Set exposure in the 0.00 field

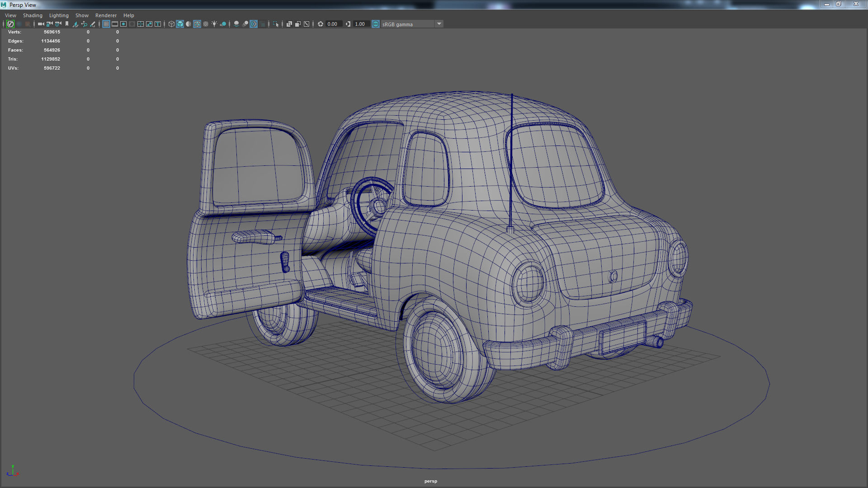(333, 24)
